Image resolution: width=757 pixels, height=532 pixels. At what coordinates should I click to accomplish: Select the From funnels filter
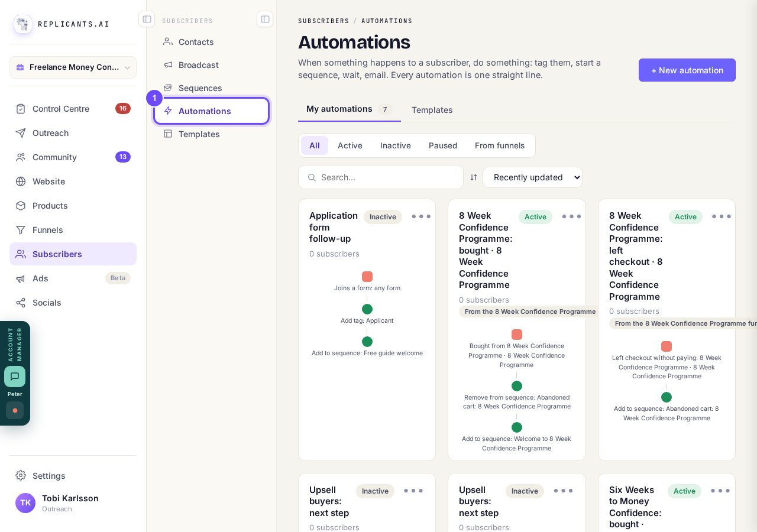pyautogui.click(x=500, y=145)
